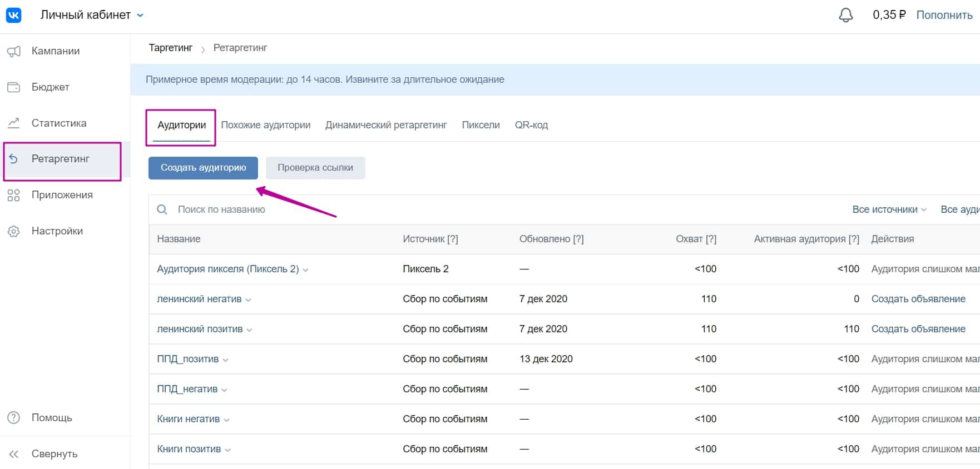Click the search magnifier icon

click(162, 209)
